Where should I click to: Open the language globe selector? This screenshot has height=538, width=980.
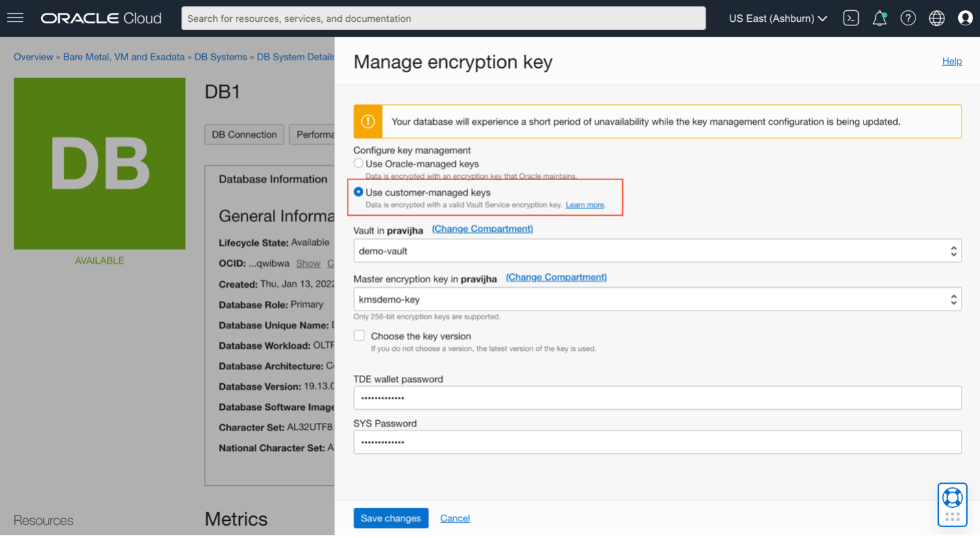coord(936,18)
